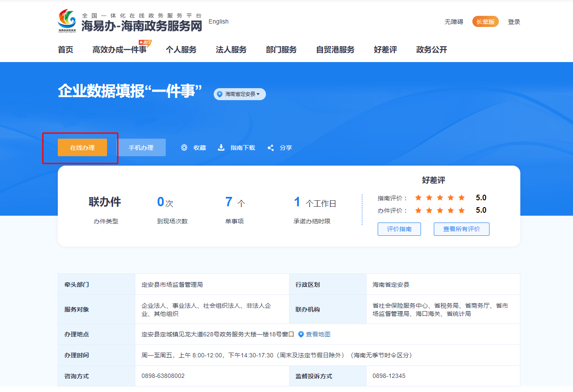Click the 指南下载 download icon
The image size is (573, 392).
click(221, 148)
